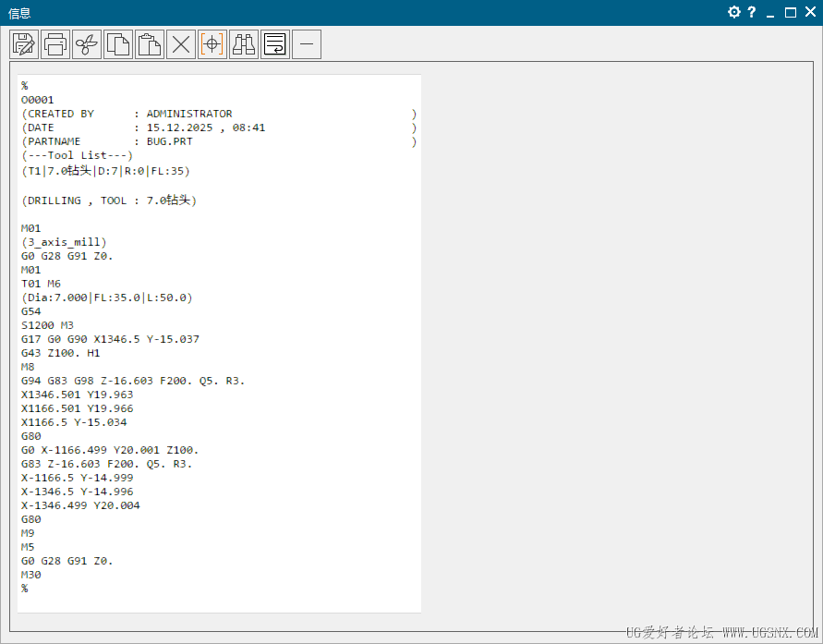Open help question mark icon
Viewport: 823px width, 644px height.
752,12
